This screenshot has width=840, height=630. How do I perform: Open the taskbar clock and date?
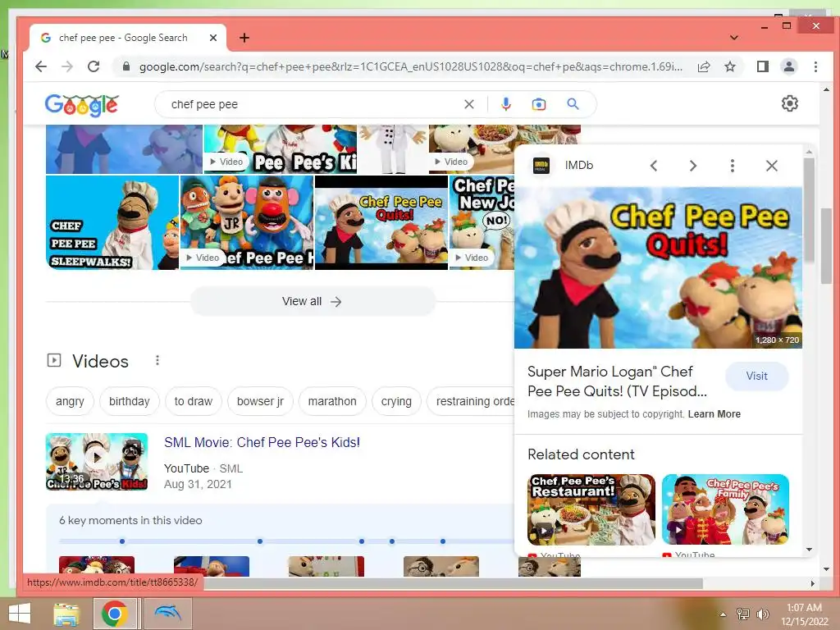[804, 614]
